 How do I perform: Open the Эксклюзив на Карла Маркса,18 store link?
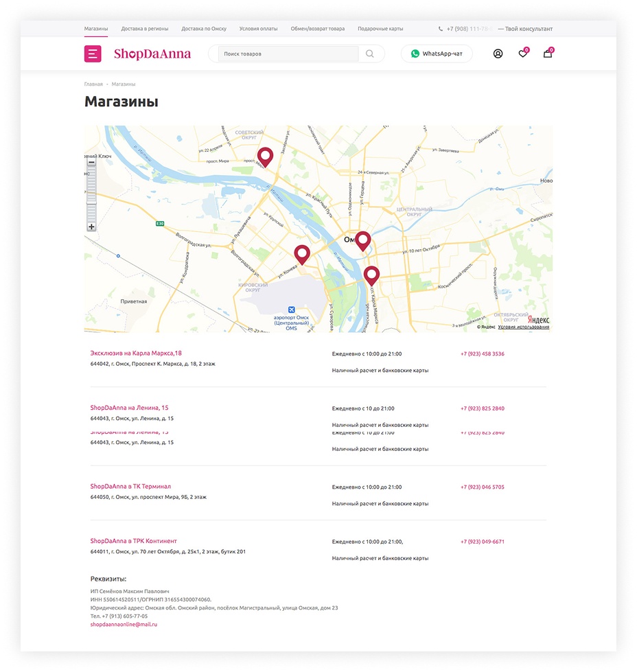pyautogui.click(x=136, y=353)
